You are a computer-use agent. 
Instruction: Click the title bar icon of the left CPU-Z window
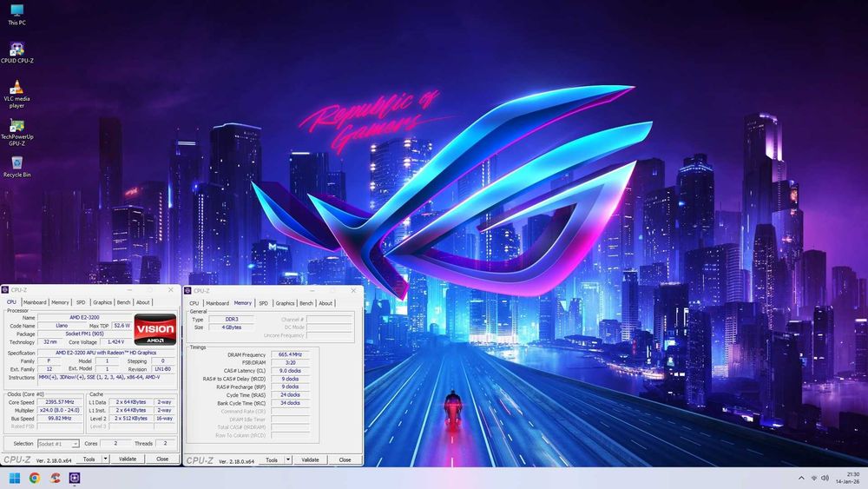tap(5, 289)
